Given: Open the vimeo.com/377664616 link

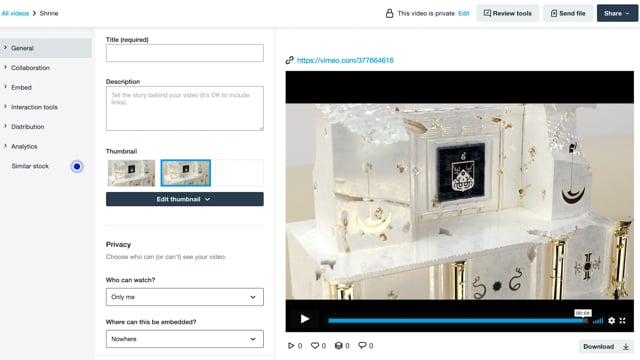Looking at the screenshot, I should 345,60.
